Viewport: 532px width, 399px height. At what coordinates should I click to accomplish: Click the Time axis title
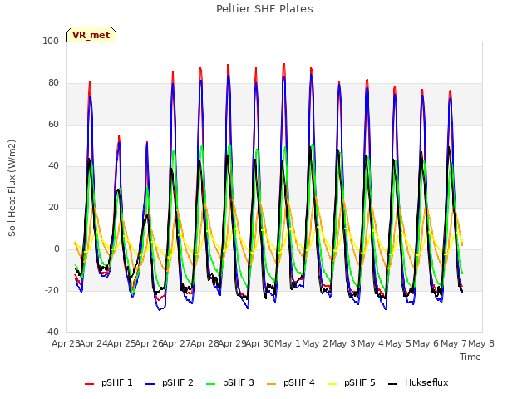[x=470, y=357]
